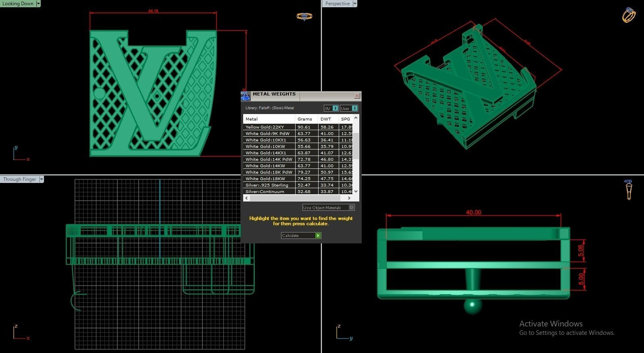
Task: Select the White Gold:14KX1 row
Action: click(298, 153)
